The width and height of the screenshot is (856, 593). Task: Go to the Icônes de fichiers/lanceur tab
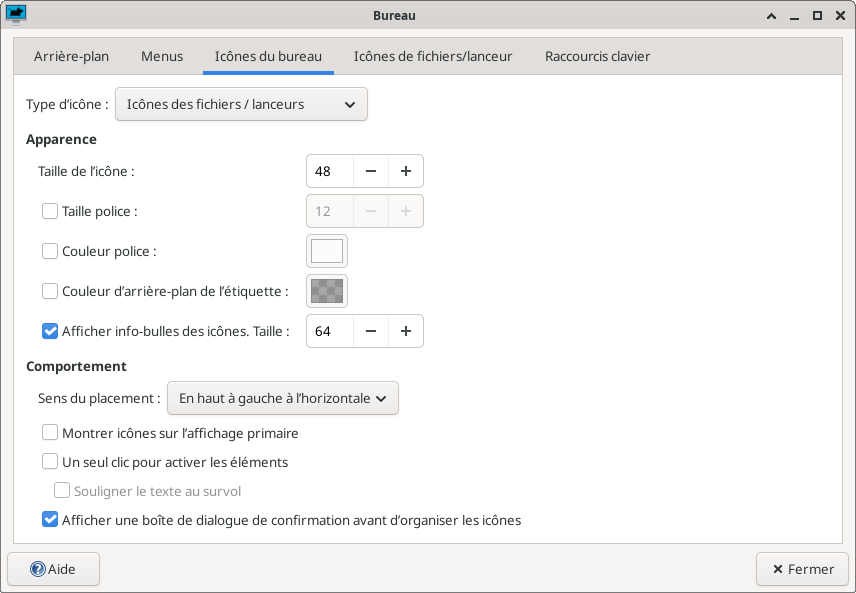pos(433,57)
